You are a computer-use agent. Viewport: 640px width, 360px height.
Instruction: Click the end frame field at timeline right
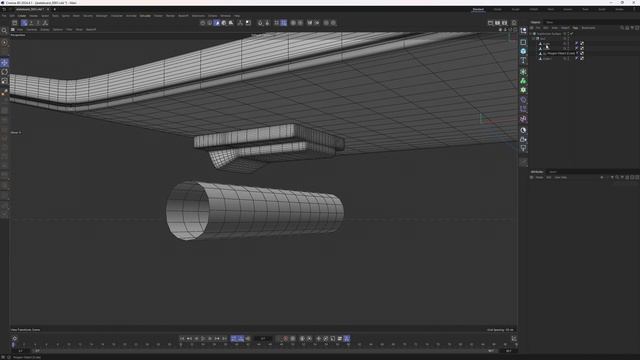tap(509, 351)
